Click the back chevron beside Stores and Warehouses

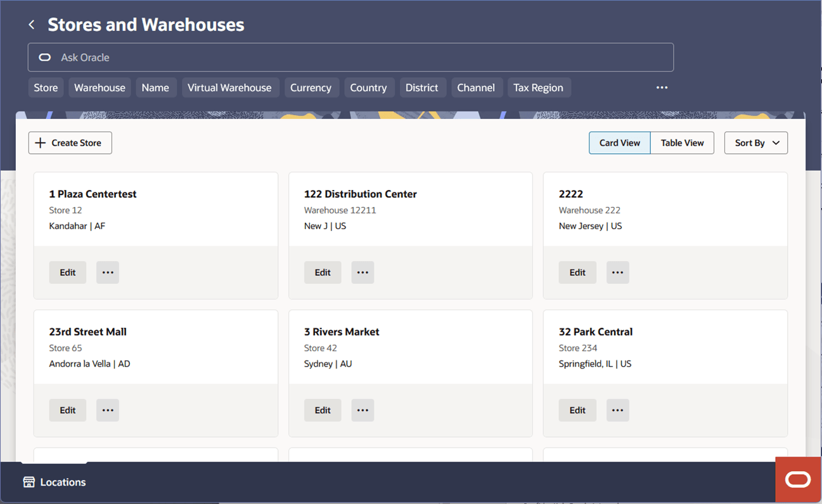(x=31, y=24)
